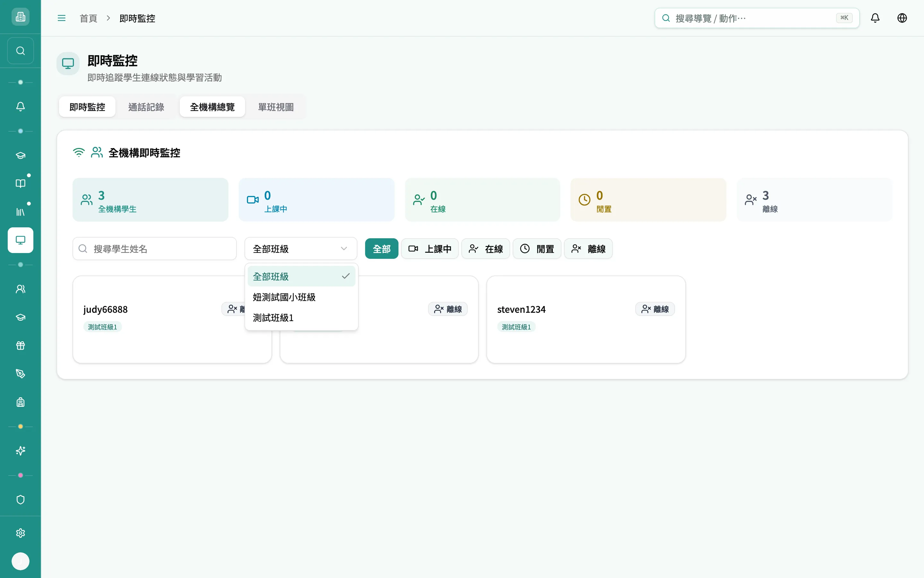Open the shield icon in sidebar
The width and height of the screenshot is (924, 578).
coord(20,500)
